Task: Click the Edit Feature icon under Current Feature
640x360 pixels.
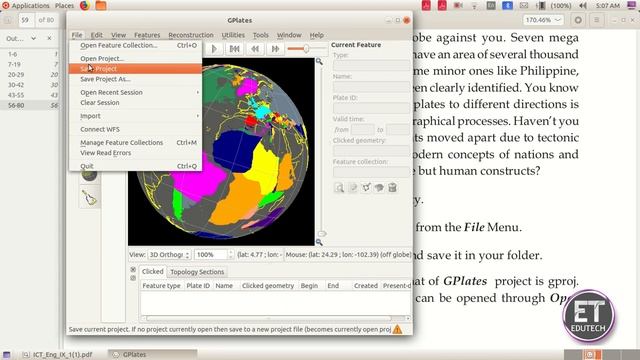Action: click(x=353, y=188)
